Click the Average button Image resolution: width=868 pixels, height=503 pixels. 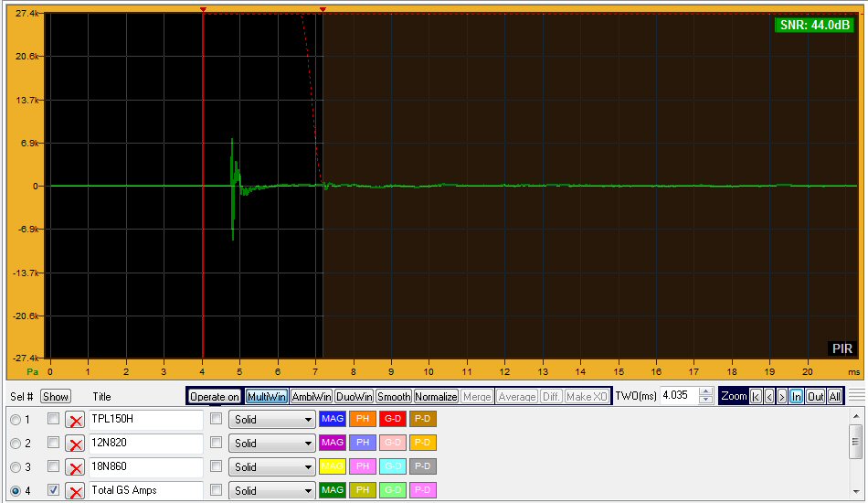[x=517, y=397]
